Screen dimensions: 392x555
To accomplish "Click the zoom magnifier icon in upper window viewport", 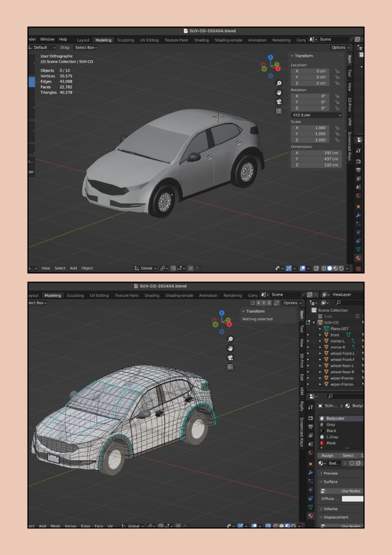I will [x=279, y=83].
